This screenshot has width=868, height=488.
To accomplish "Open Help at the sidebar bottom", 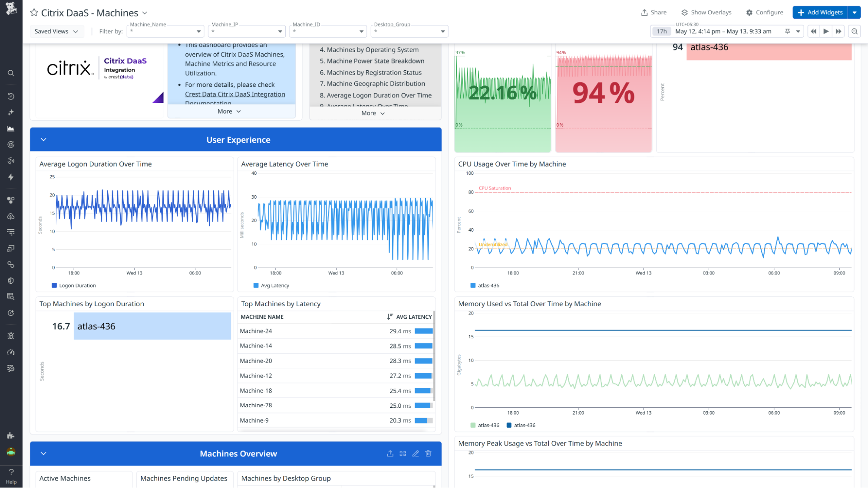I will [x=11, y=477].
